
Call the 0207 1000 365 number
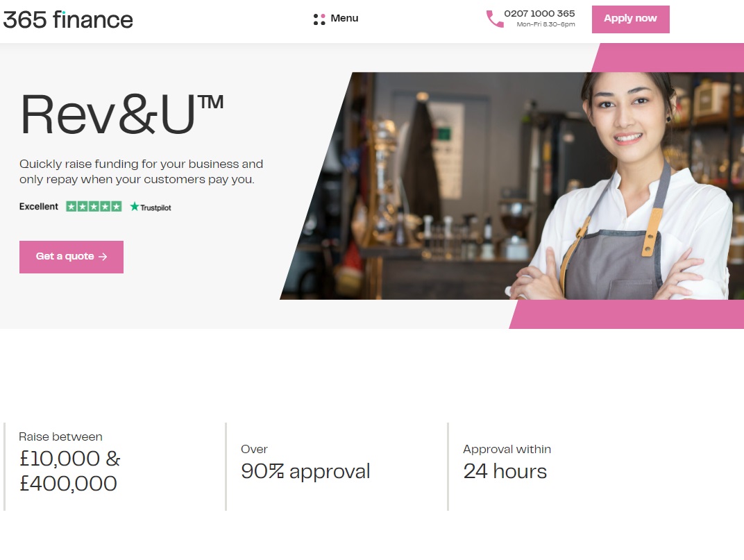click(x=539, y=14)
